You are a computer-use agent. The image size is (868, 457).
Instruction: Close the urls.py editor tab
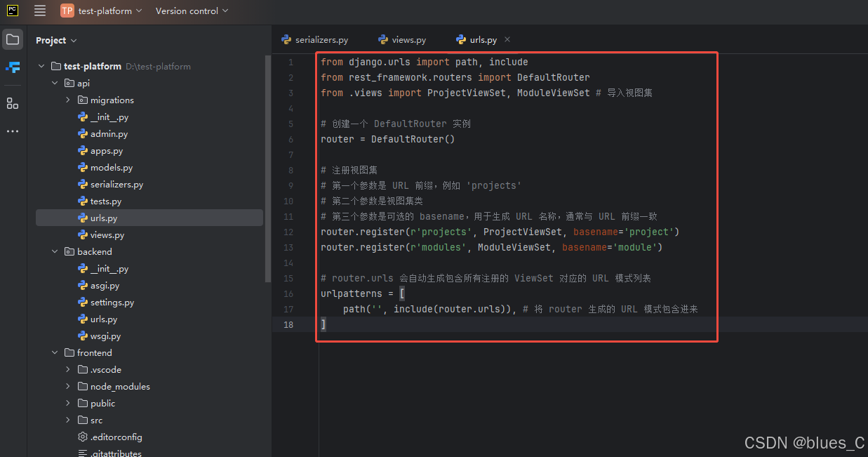(507, 39)
